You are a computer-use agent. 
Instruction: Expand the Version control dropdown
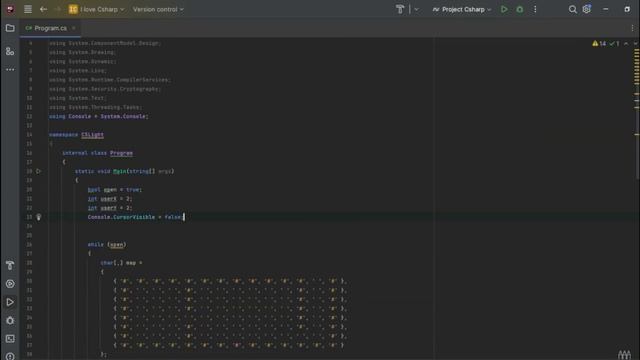pos(158,9)
